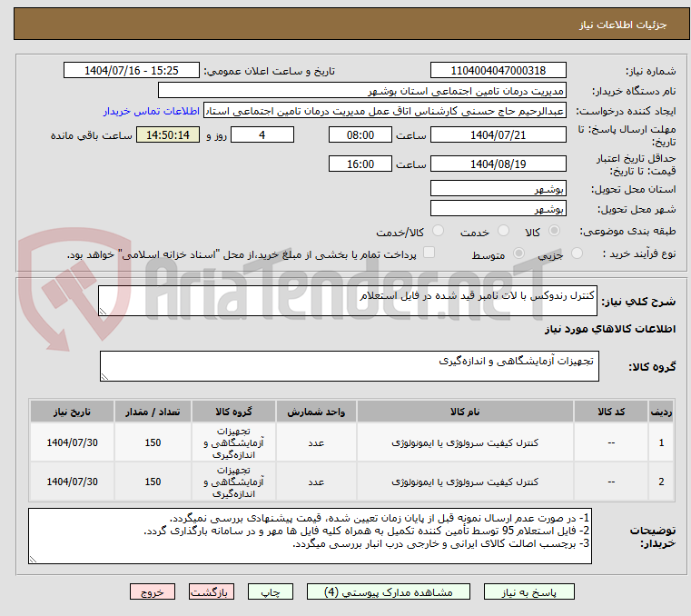
Task: Click the شماره نیاز field 1104004047000318
Action: coord(498,71)
